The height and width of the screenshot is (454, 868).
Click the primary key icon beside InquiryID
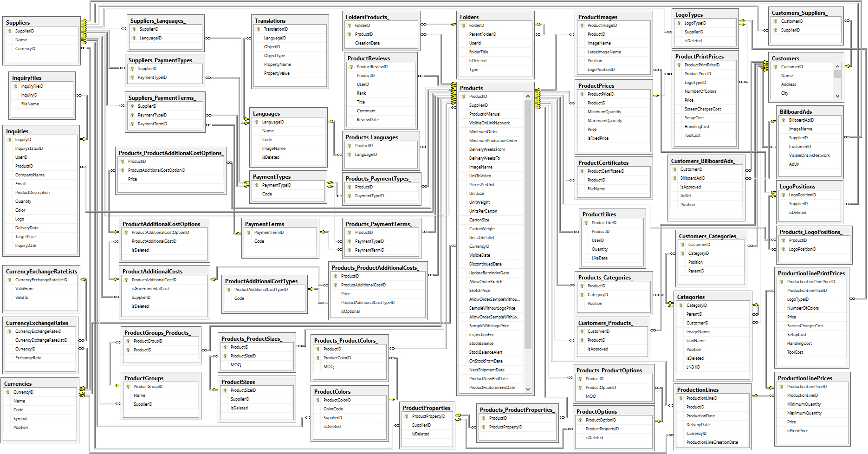[x=10, y=140]
